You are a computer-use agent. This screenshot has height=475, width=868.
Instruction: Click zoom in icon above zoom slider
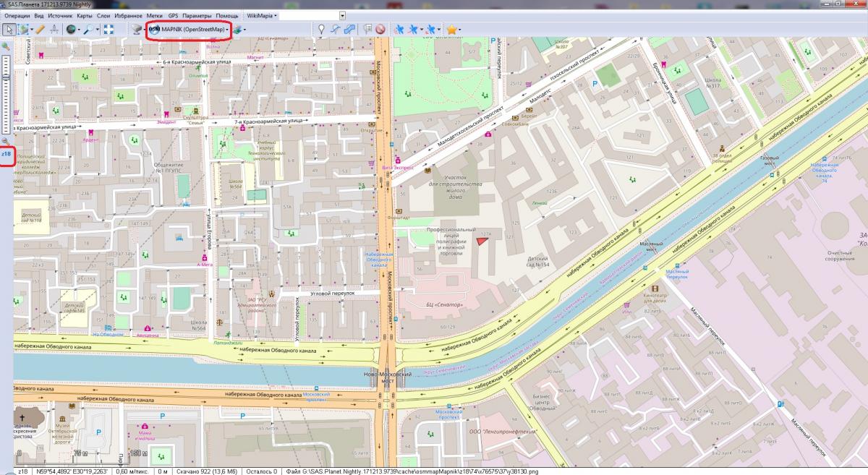6,46
